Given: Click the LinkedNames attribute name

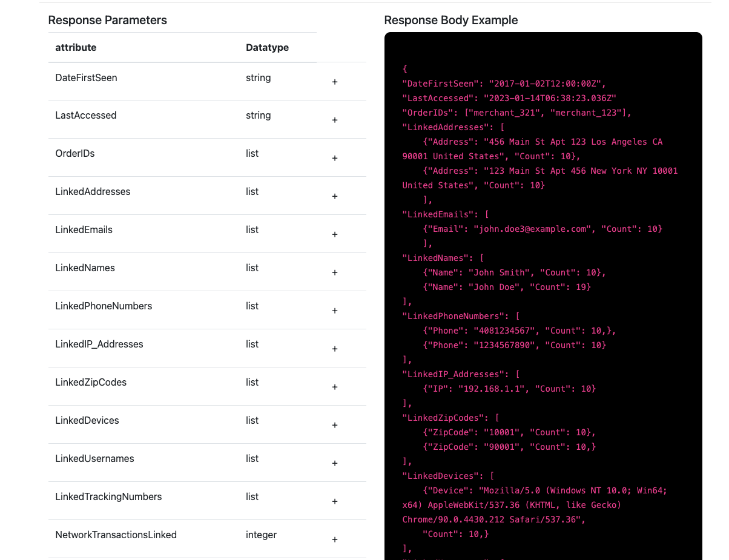Looking at the screenshot, I should tap(85, 268).
